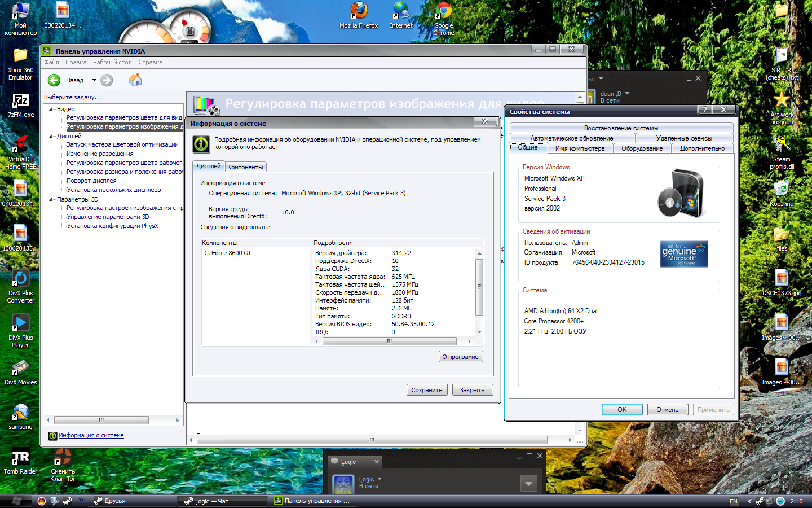
Task: Switch to the Оборудование tab
Action: tap(642, 148)
